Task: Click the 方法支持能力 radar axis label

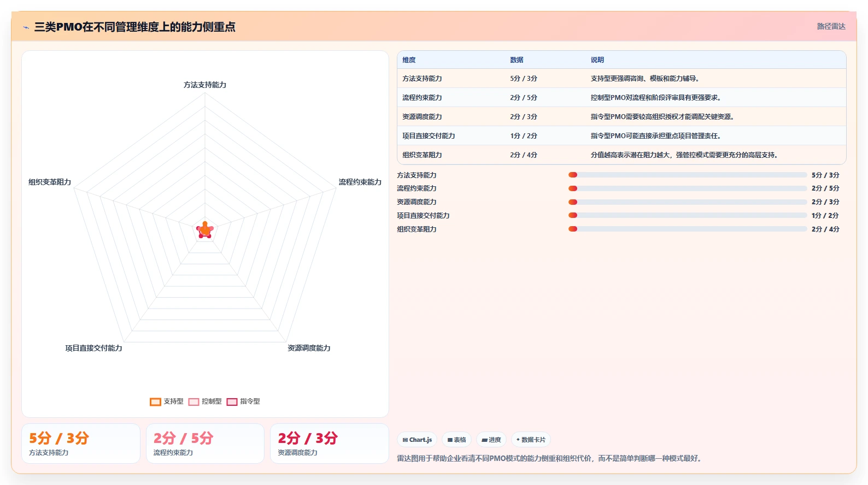Action: pyautogui.click(x=205, y=85)
